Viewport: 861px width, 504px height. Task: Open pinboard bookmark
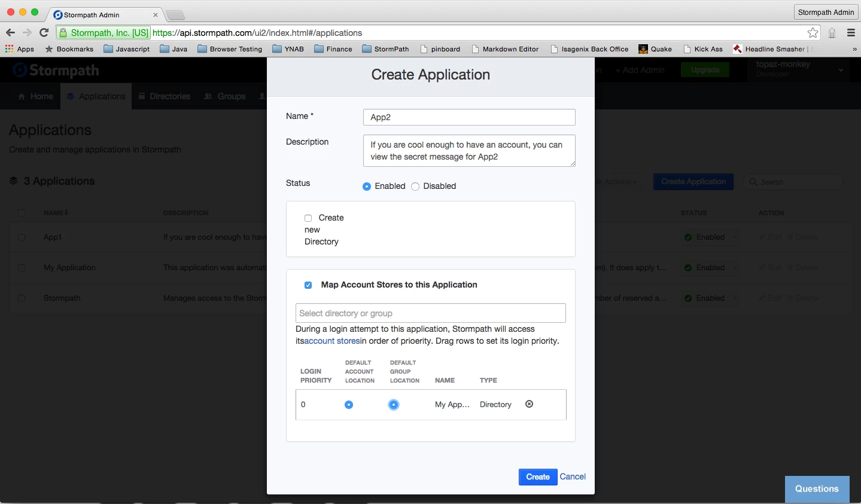tap(440, 49)
